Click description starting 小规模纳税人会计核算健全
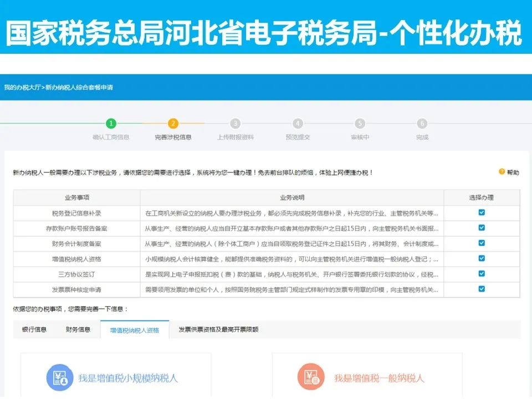 (292, 259)
